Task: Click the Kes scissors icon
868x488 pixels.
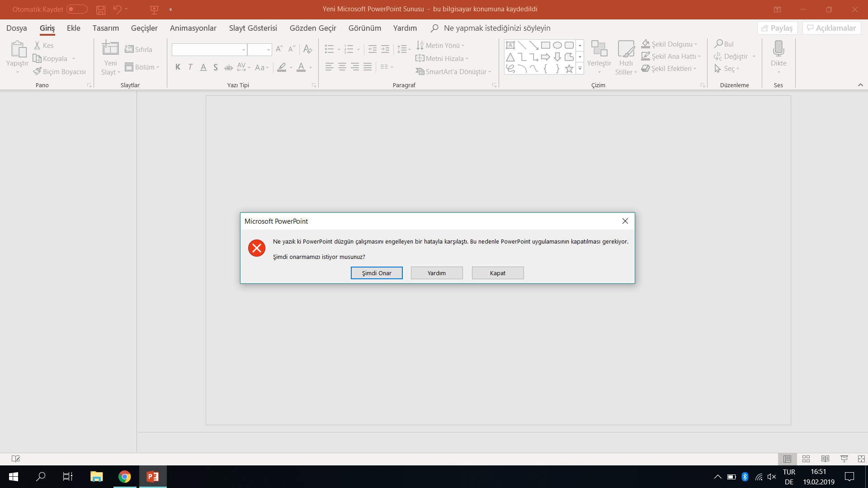Action: (37, 45)
